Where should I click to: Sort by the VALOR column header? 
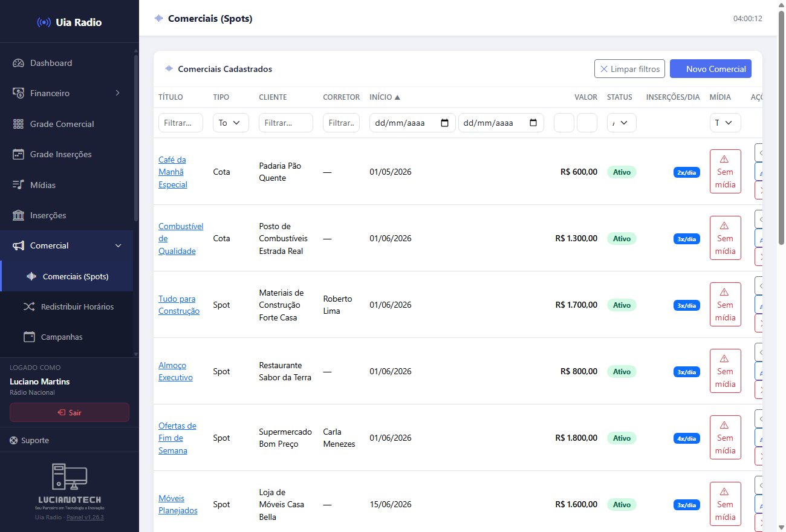586,97
